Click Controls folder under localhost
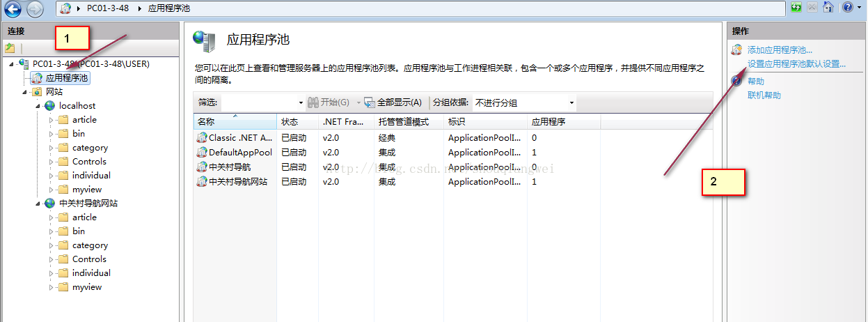 (89, 162)
